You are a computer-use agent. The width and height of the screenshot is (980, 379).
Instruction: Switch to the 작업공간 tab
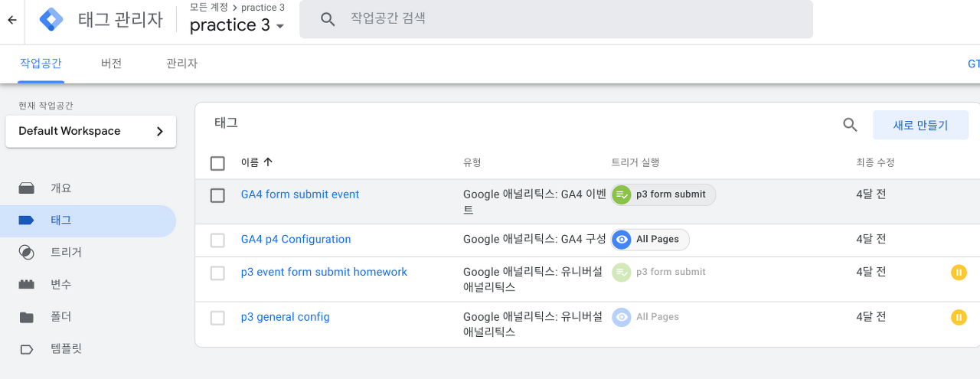click(x=41, y=64)
